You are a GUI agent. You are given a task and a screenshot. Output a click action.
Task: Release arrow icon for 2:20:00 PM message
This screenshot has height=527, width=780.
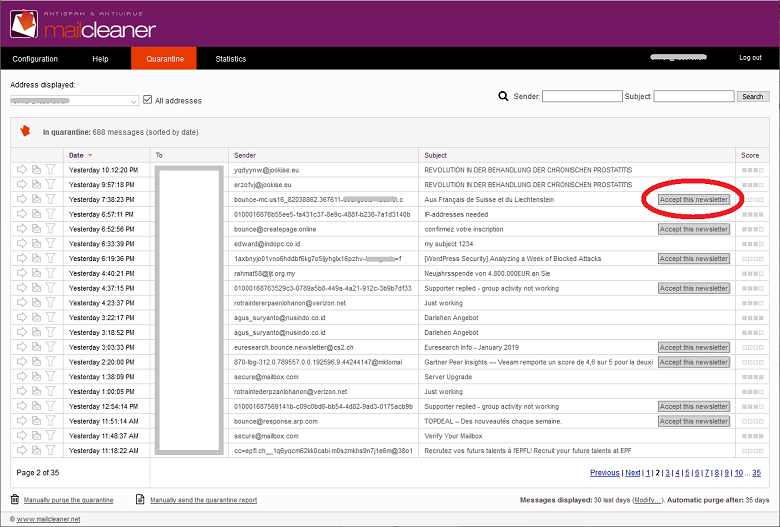[x=21, y=362]
